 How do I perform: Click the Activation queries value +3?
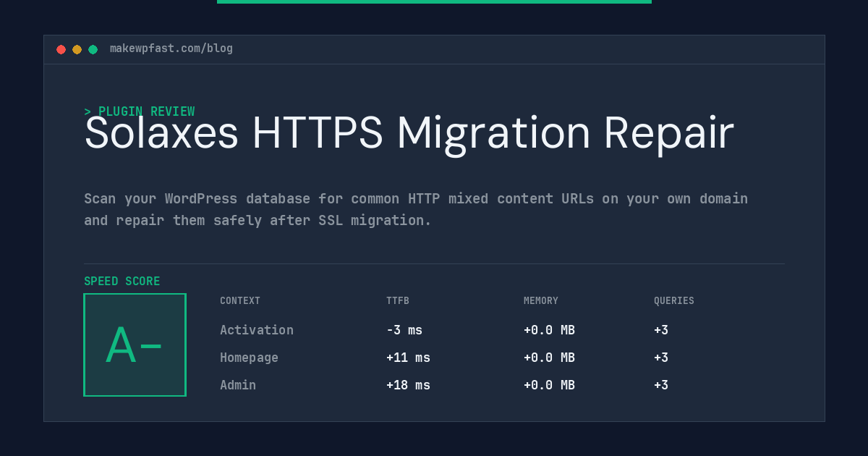(661, 330)
